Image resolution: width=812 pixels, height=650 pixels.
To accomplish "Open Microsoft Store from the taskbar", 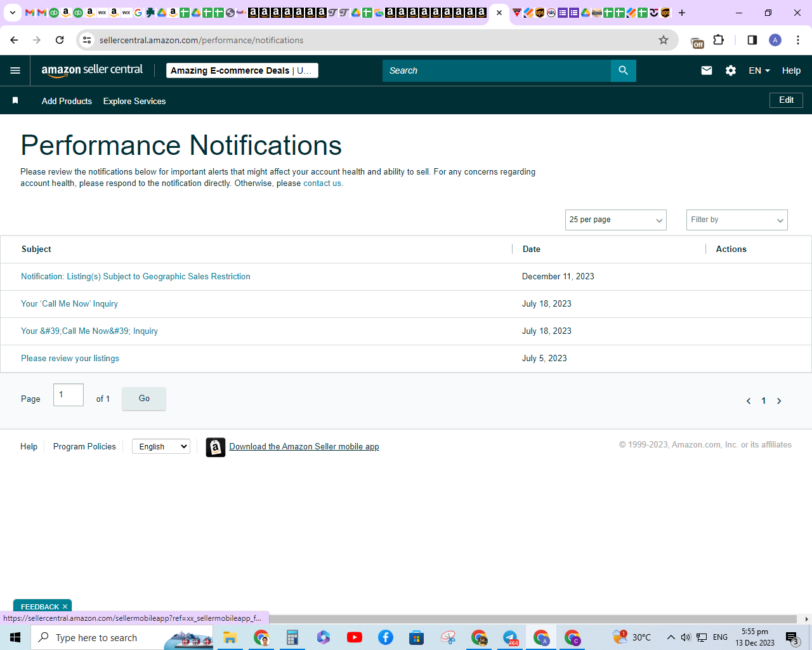I will coord(416,637).
